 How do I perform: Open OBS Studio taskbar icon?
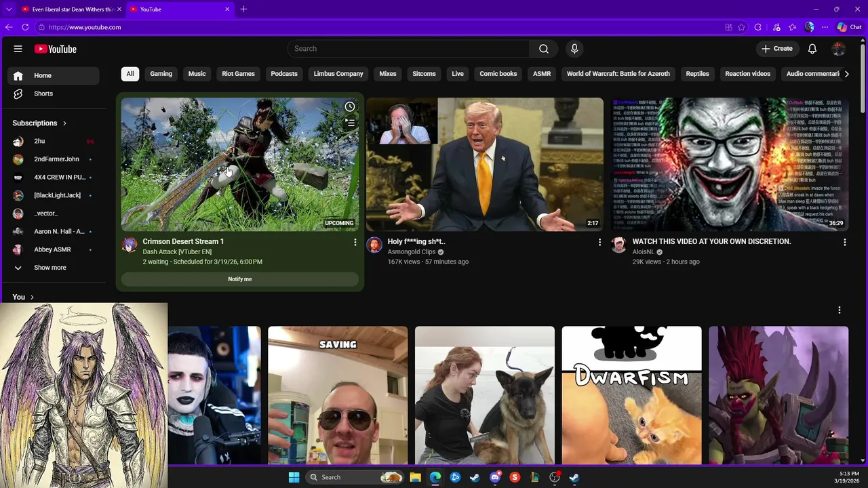555,477
